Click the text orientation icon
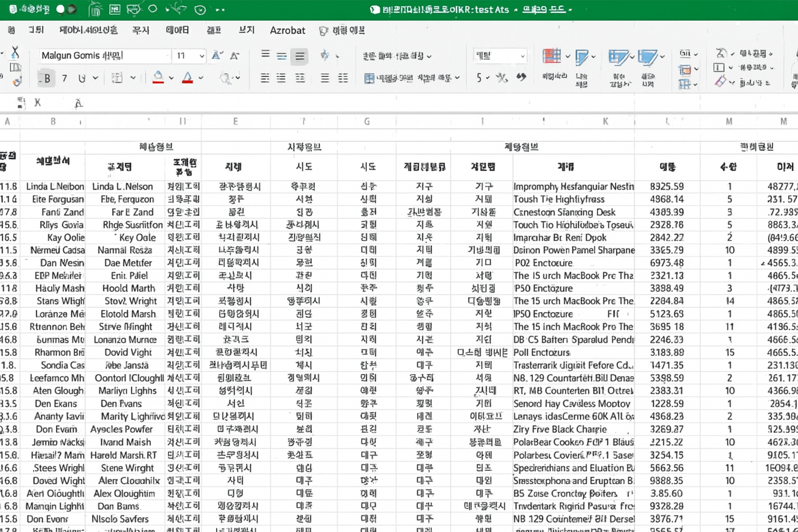Image resolution: width=798 pixels, height=532 pixels. pyautogui.click(x=325, y=56)
